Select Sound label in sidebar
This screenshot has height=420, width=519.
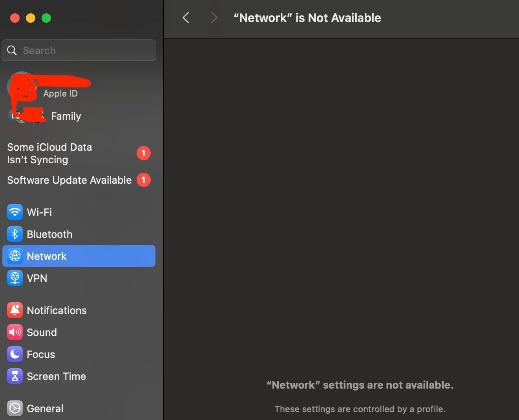(42, 332)
